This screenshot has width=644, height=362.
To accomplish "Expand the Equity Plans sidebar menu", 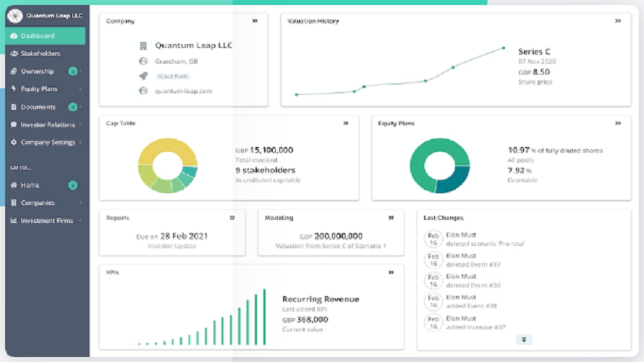I will pos(39,89).
